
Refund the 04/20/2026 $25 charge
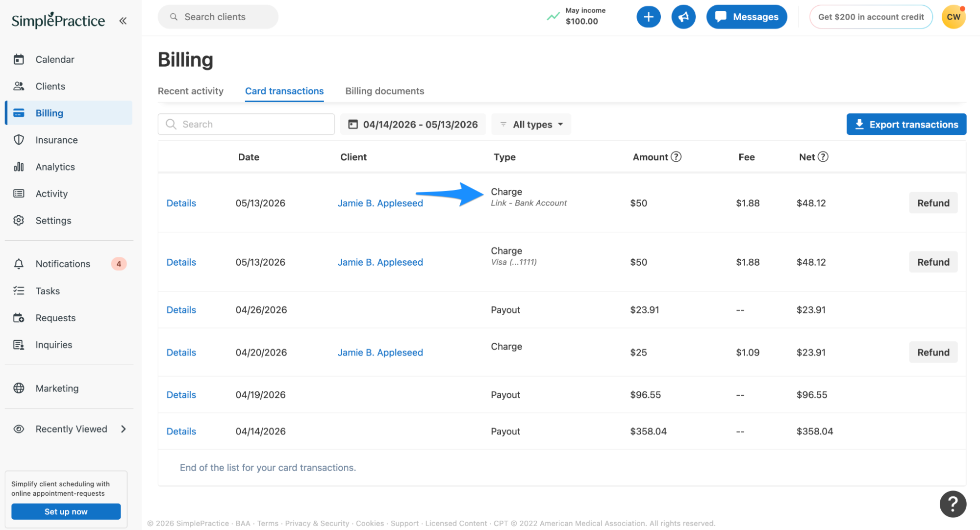933,353
